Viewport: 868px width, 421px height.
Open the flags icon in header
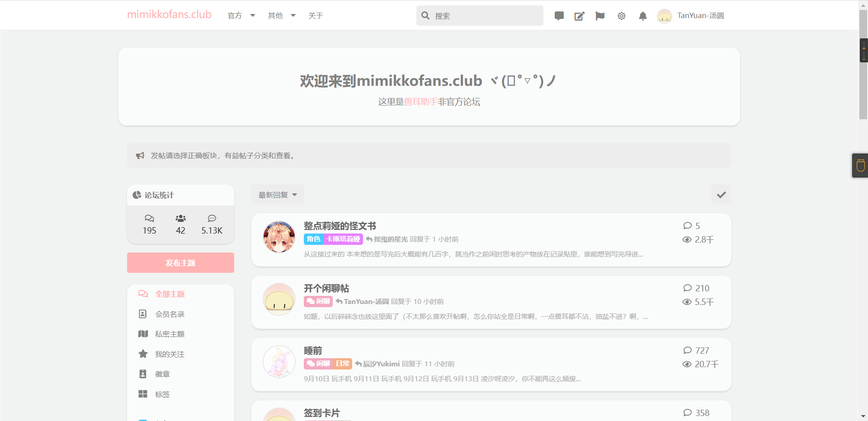coord(600,16)
